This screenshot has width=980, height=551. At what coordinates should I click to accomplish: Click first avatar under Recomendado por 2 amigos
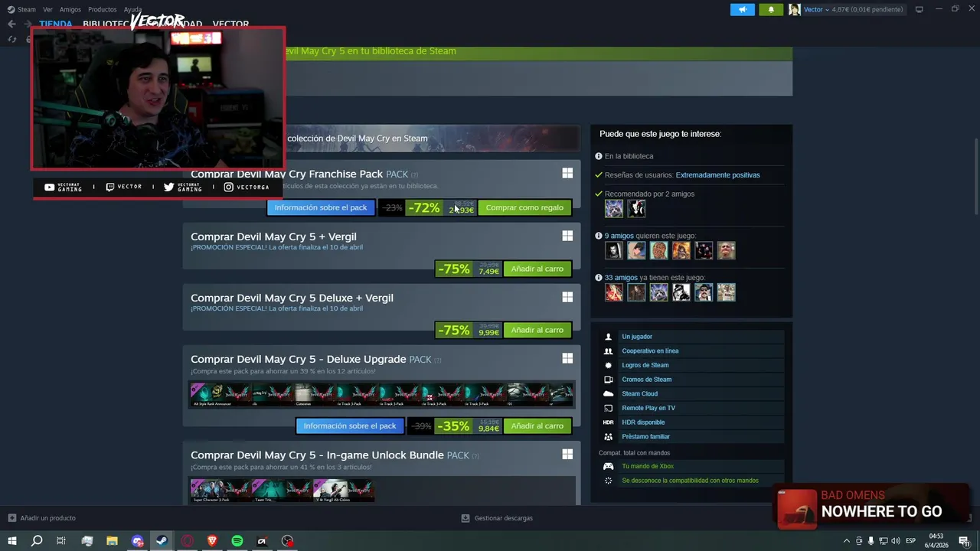coord(614,208)
